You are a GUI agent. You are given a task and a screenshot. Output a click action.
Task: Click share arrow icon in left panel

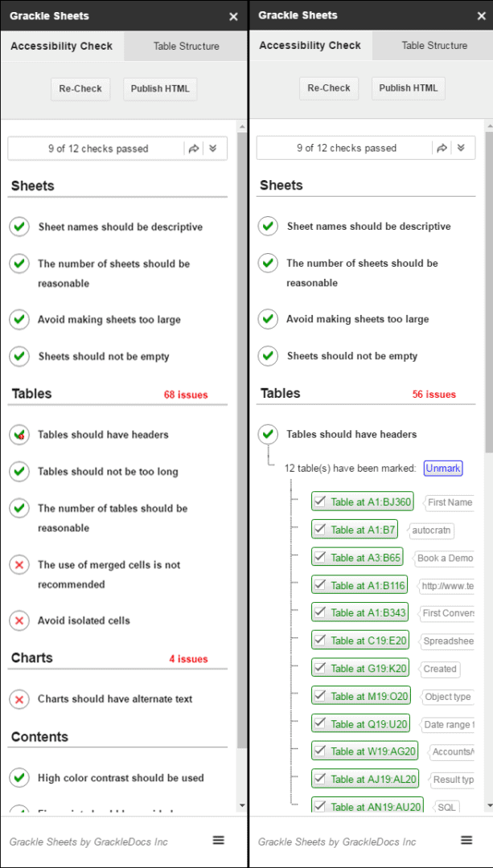tap(193, 149)
